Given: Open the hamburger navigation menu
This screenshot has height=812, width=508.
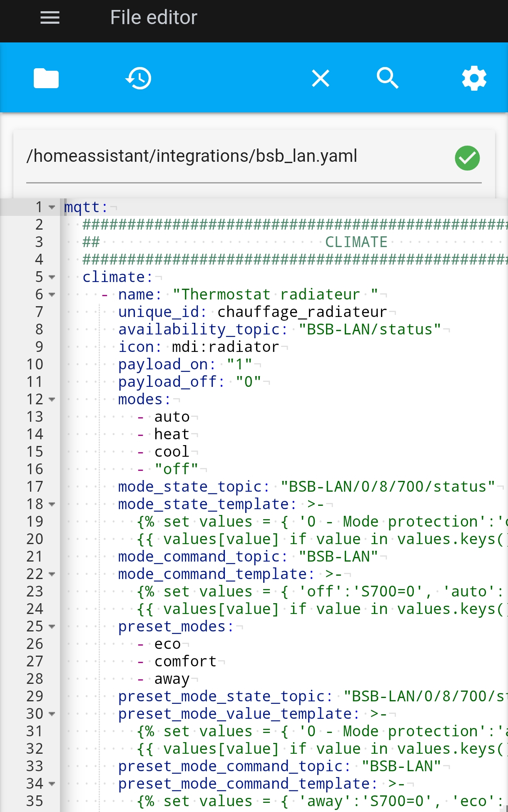Looking at the screenshot, I should pos(50,17).
